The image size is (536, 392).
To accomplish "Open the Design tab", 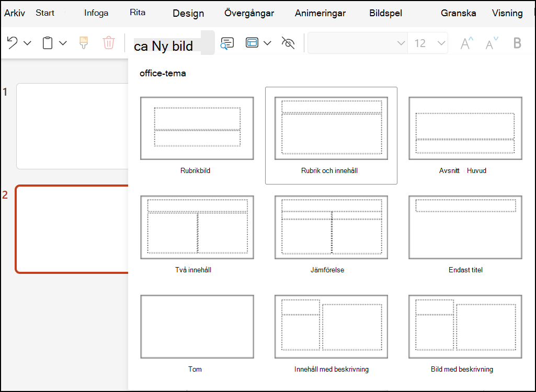I will pos(188,14).
